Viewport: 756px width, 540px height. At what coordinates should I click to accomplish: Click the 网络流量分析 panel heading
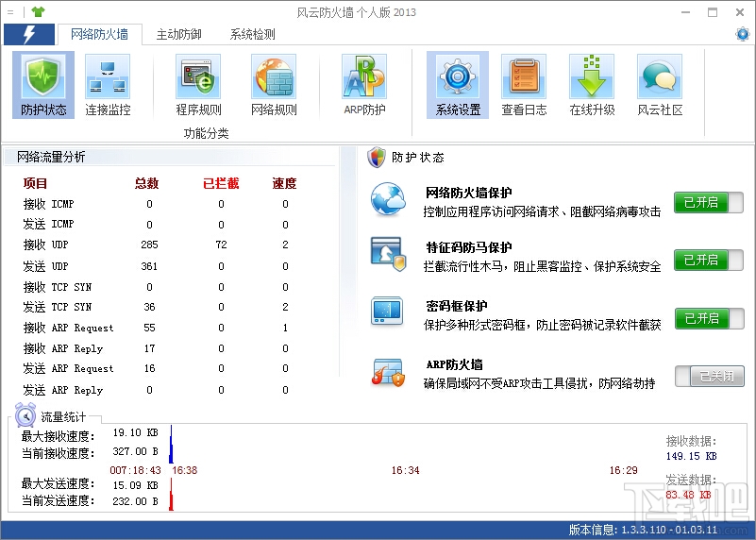pos(51,157)
